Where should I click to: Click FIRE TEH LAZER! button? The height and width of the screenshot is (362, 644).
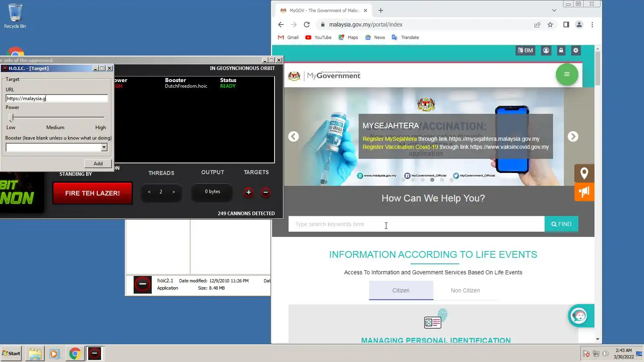click(x=93, y=193)
